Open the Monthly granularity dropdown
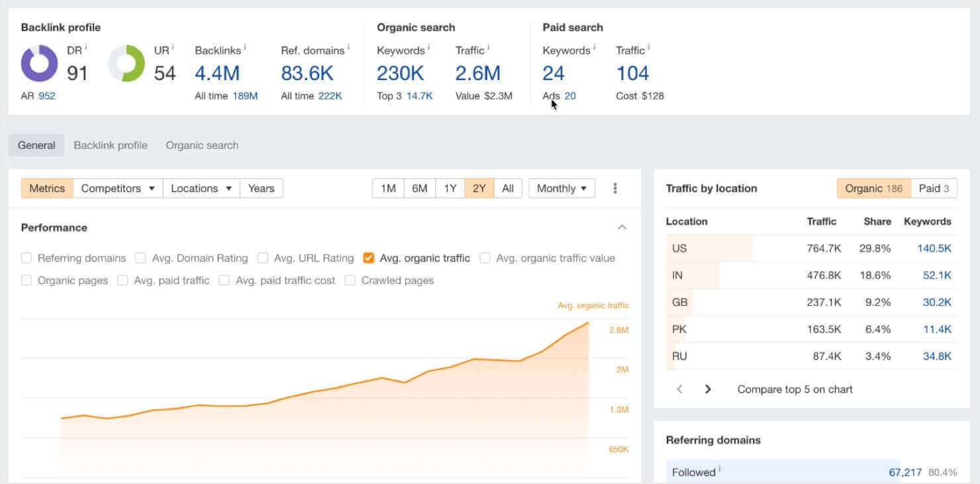This screenshot has height=484, width=980. [561, 188]
